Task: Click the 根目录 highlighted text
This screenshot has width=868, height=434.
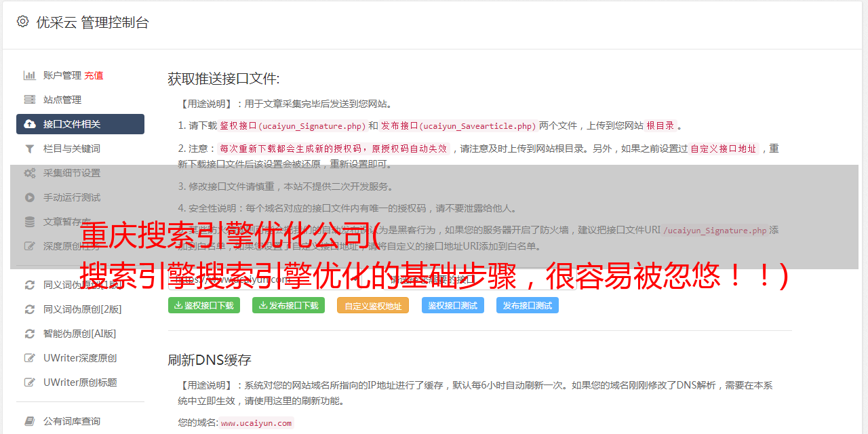Action: 660,126
